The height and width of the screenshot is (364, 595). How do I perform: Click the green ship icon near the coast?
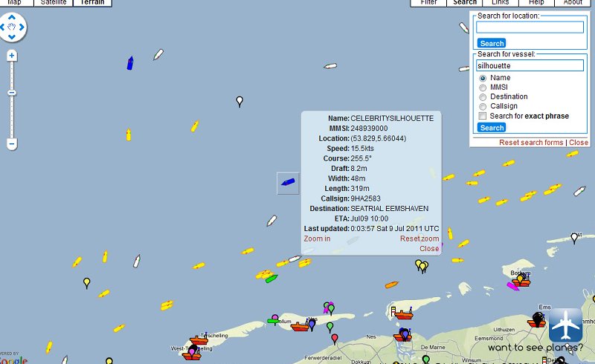(271, 279)
